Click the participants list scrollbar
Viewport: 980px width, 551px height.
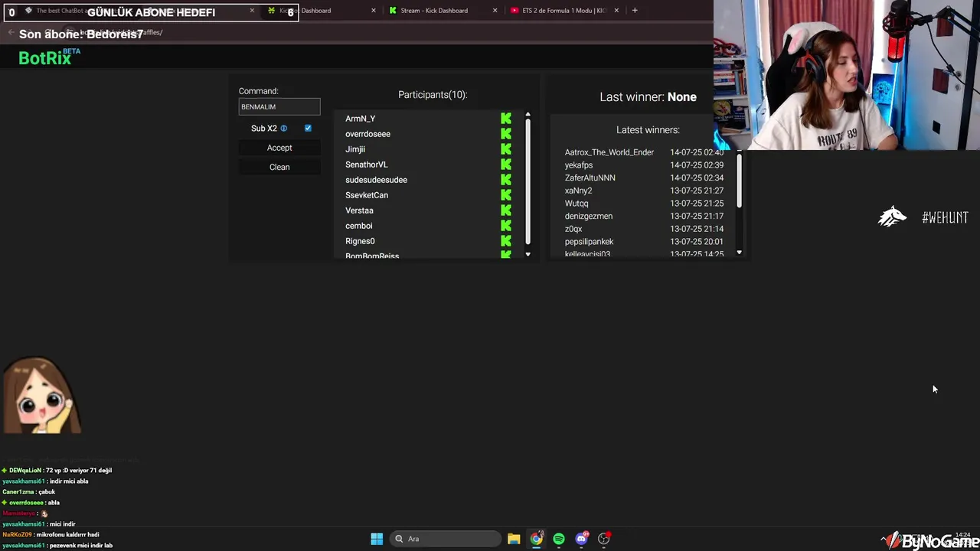(x=528, y=182)
